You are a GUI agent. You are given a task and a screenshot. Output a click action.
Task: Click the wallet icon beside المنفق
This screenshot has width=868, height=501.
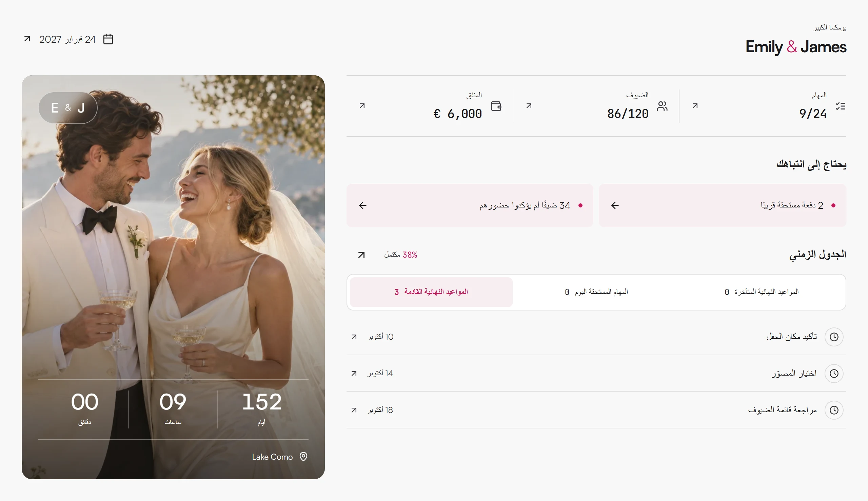496,106
